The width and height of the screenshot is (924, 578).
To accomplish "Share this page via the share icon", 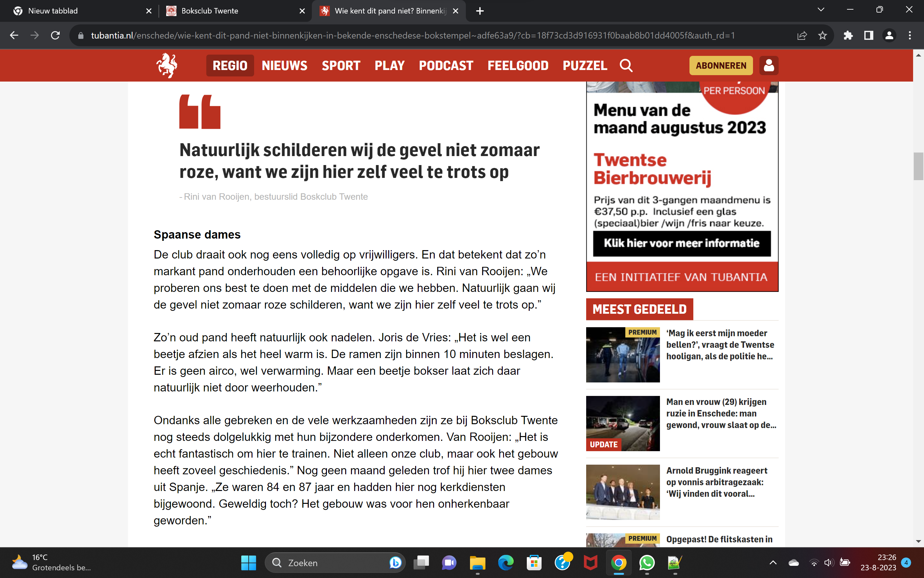I will point(802,36).
